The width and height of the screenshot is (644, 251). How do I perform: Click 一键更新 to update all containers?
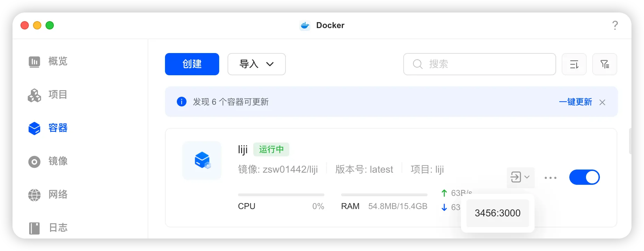coord(576,102)
